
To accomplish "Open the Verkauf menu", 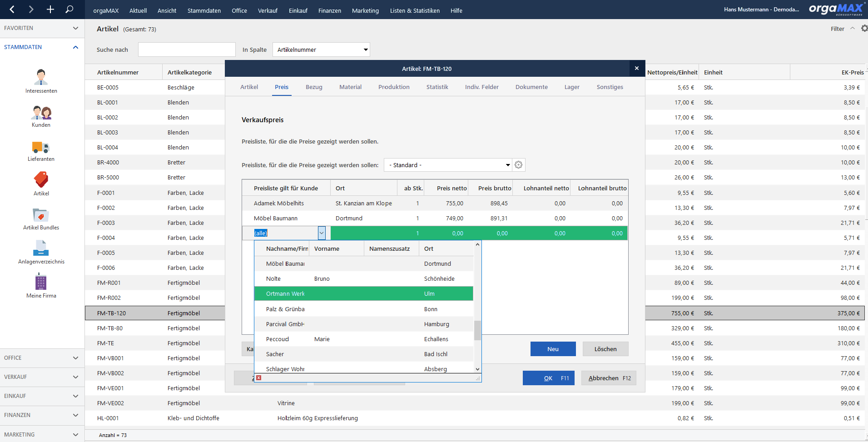I will coord(268,10).
